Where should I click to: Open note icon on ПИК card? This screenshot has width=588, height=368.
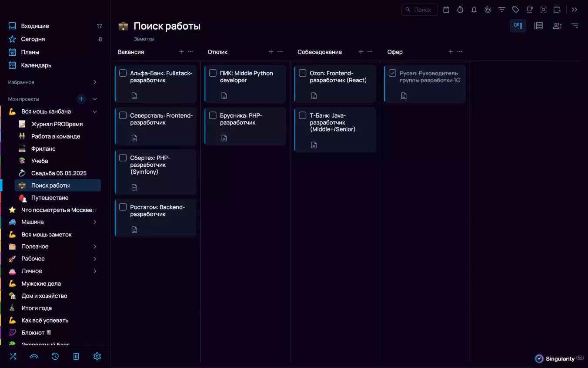224,96
